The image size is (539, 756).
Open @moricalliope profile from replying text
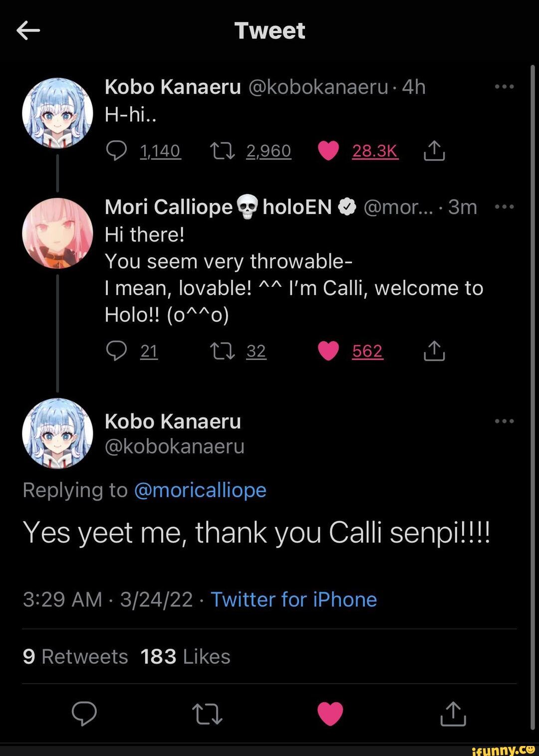202,490
